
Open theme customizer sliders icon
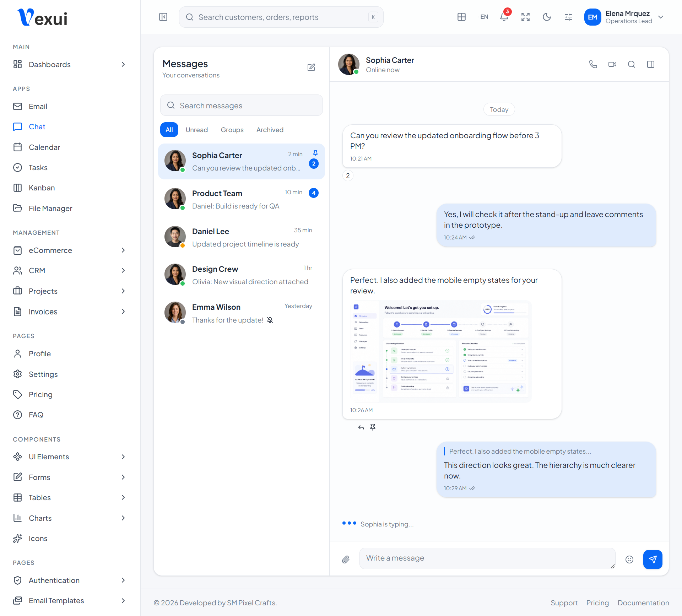[x=568, y=17]
